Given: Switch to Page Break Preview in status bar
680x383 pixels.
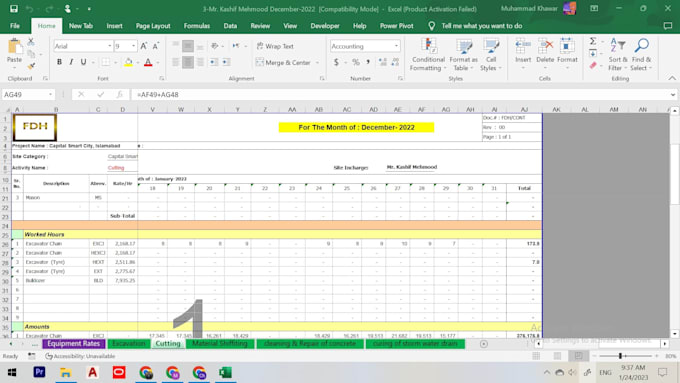Looking at the screenshot, I should tap(579, 356).
